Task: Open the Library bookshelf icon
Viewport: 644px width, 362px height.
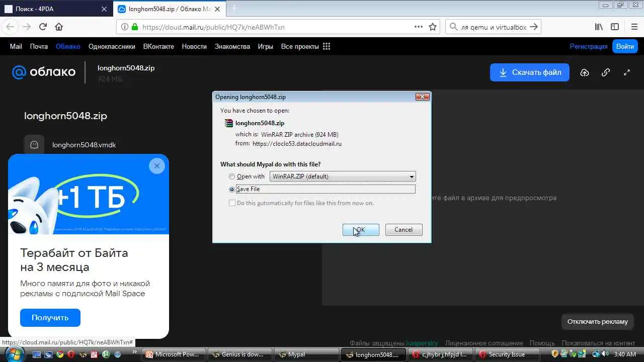Action: pyautogui.click(x=599, y=27)
